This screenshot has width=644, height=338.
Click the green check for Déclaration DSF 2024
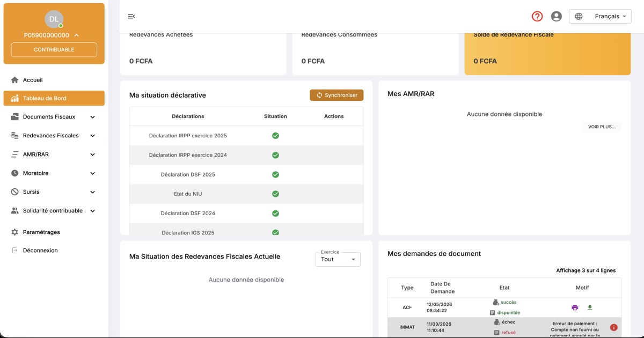click(275, 213)
